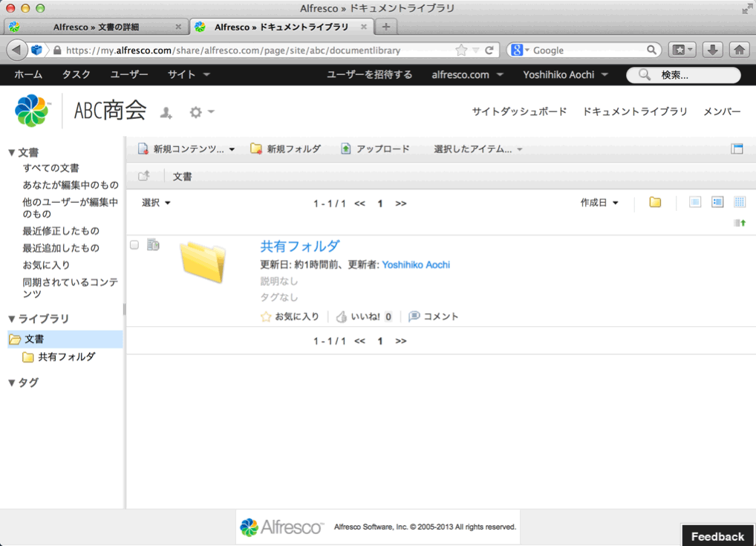Click the Alfresco logo beside ABC商会

[32, 111]
